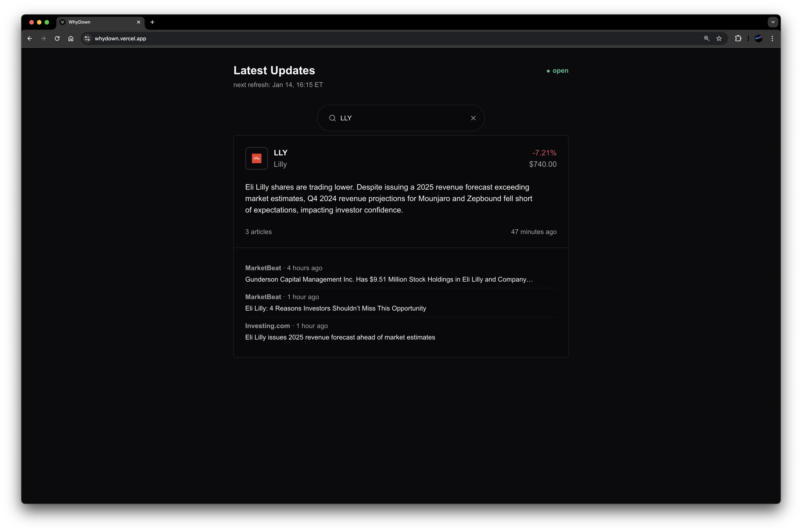
Task: Clear the LLY search query
Action: [x=473, y=118]
